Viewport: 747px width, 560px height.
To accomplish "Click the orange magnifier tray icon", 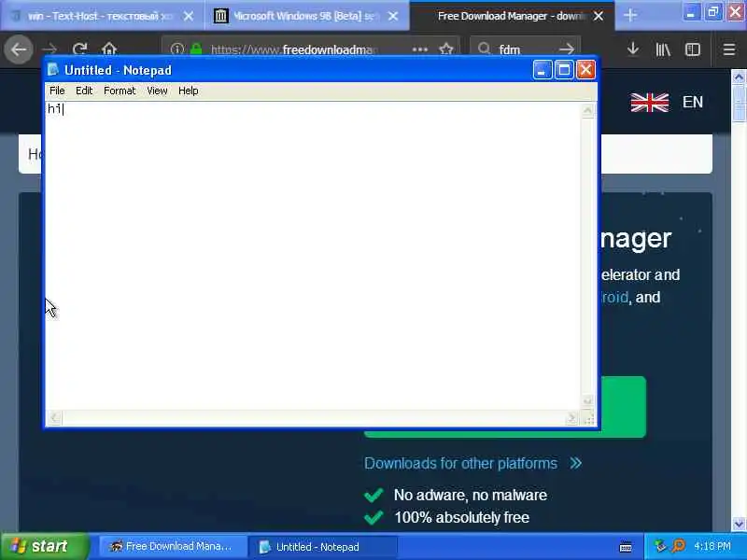I will 678,546.
